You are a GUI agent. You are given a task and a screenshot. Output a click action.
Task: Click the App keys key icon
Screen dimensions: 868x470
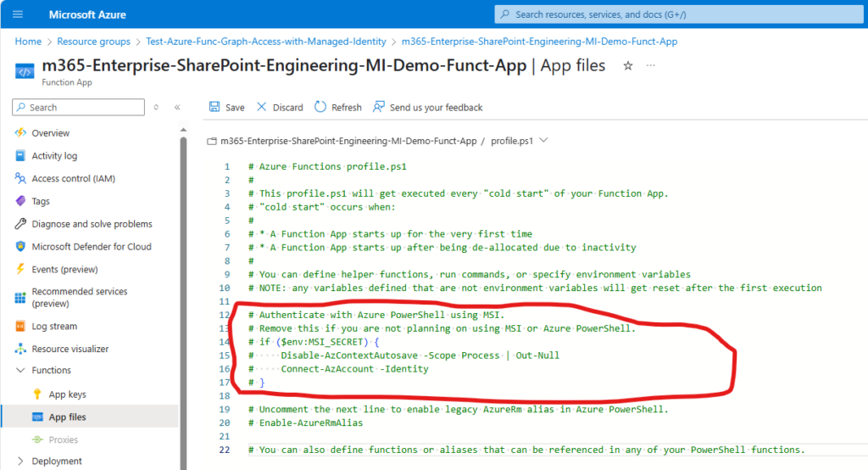[x=37, y=394]
